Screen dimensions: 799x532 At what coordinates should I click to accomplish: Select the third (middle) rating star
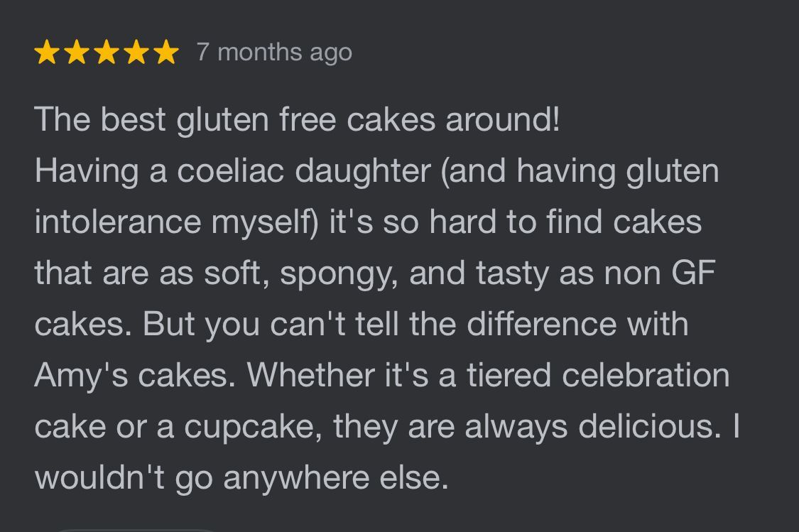(107, 53)
